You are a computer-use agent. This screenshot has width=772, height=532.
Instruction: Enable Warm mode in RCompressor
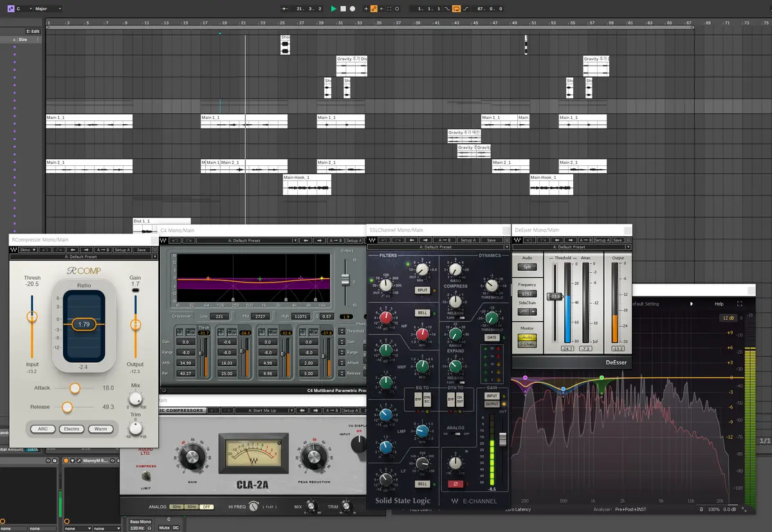coord(101,428)
